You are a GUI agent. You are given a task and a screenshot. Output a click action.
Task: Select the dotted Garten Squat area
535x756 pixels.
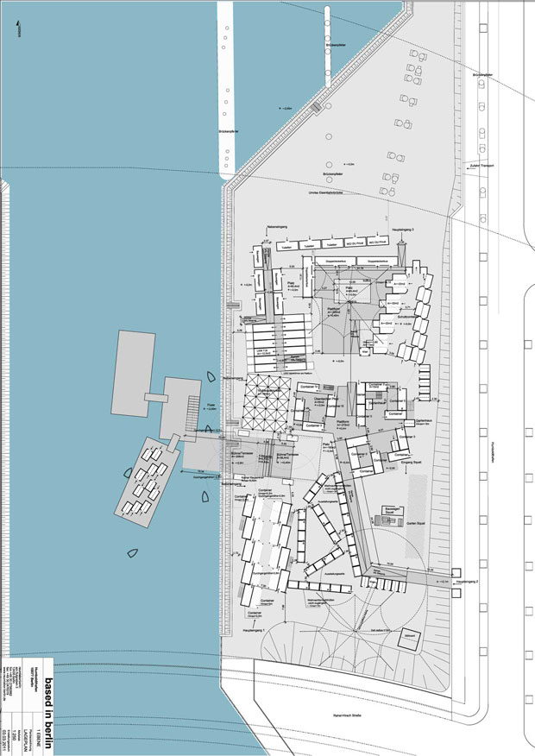(x=415, y=509)
